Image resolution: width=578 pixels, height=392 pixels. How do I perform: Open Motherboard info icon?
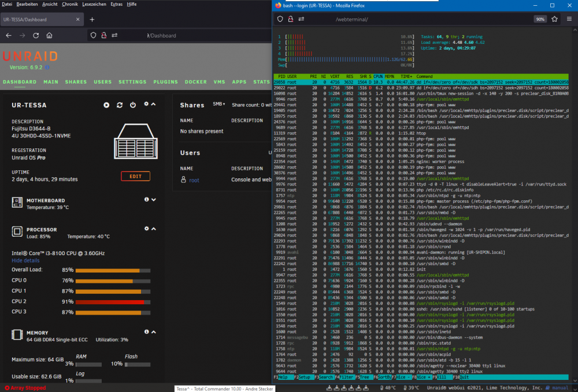point(147,200)
